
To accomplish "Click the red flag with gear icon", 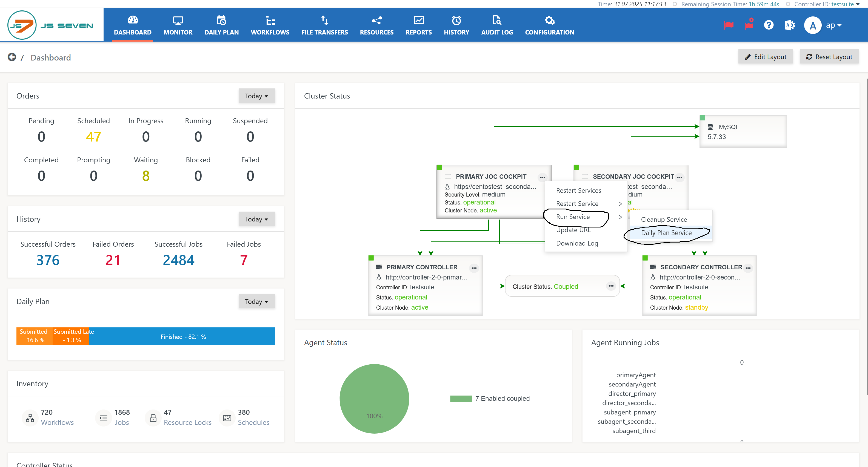I will tap(749, 25).
